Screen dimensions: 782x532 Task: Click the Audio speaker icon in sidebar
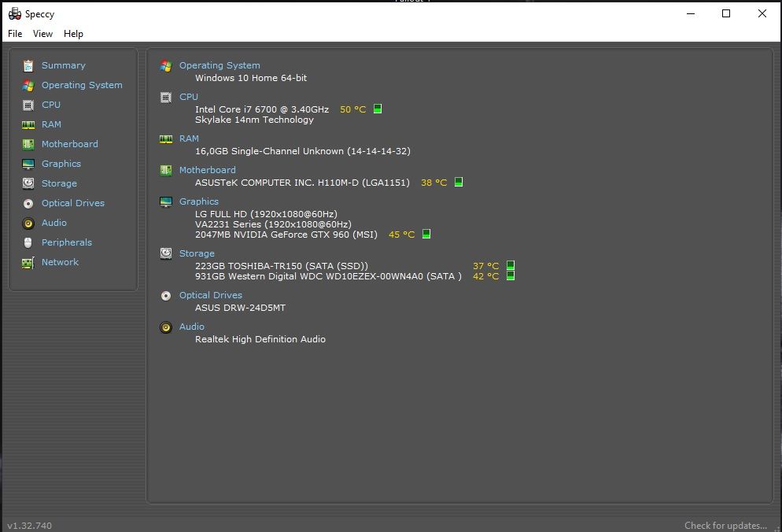pos(28,223)
